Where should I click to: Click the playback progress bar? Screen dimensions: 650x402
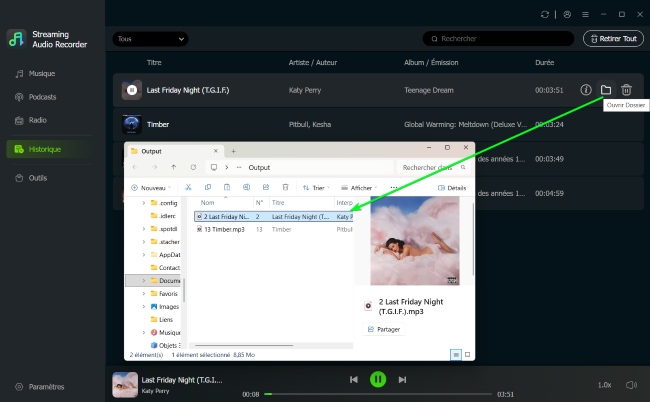click(378, 394)
